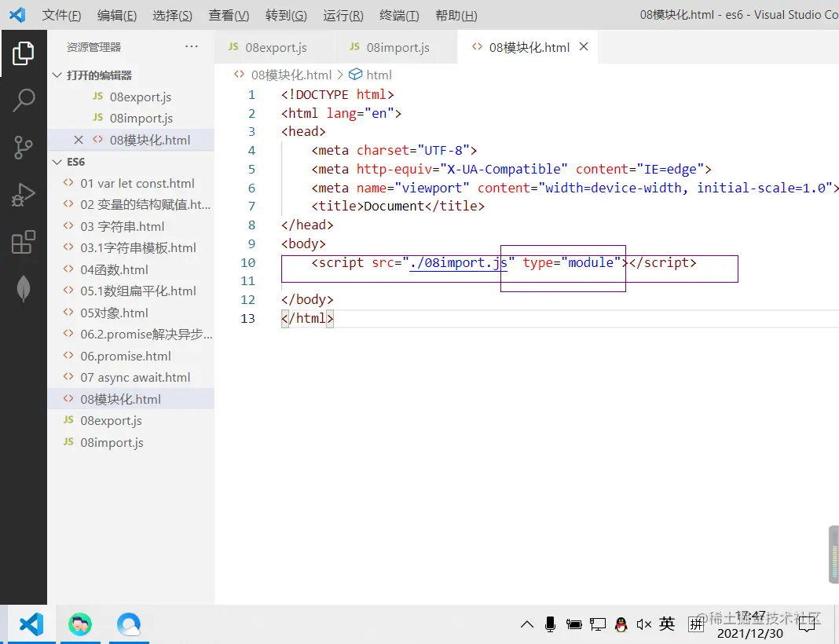This screenshot has height=644, width=839.
Task: Click the module type value in code
Action: 591,262
